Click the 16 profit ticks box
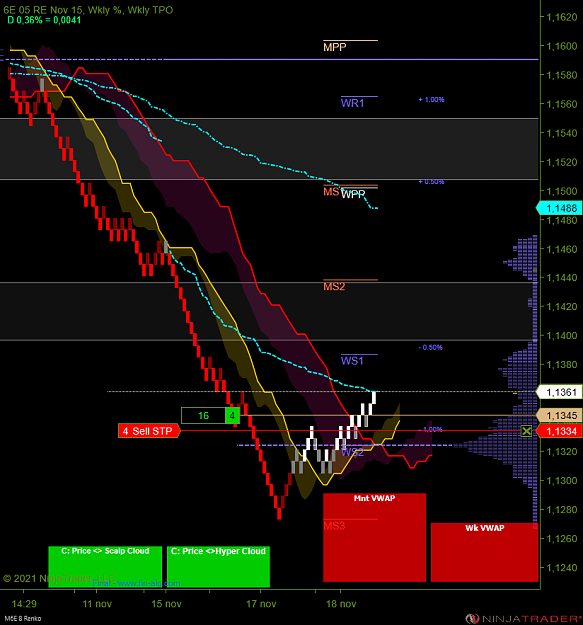Screen dimensions: 583x625 (203, 416)
